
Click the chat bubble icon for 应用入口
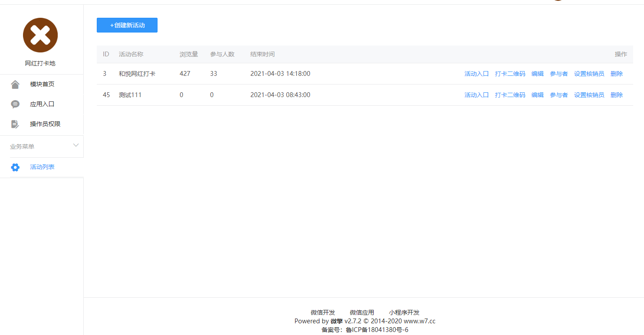[x=15, y=104]
